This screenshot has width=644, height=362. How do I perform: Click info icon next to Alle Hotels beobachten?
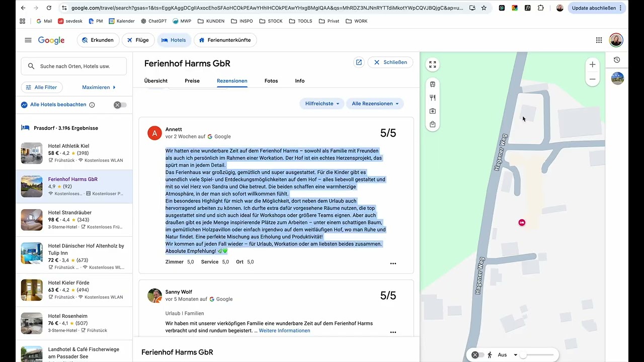(92, 105)
